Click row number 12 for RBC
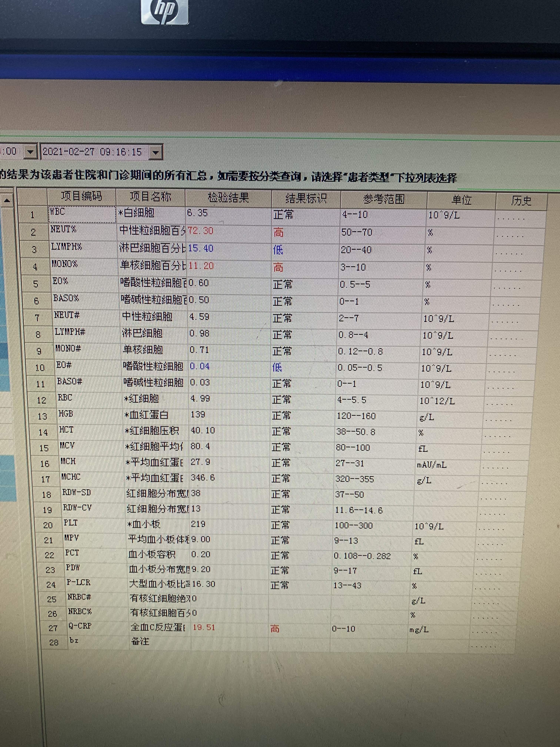 tap(41, 401)
